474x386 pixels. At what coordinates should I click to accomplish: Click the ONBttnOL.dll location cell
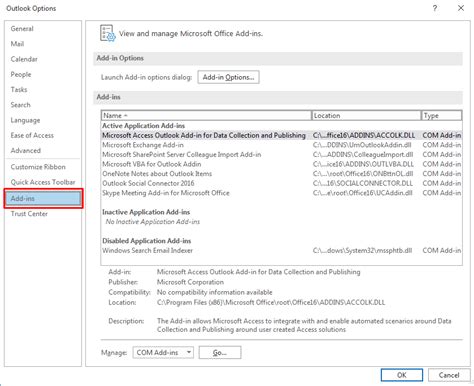363,174
